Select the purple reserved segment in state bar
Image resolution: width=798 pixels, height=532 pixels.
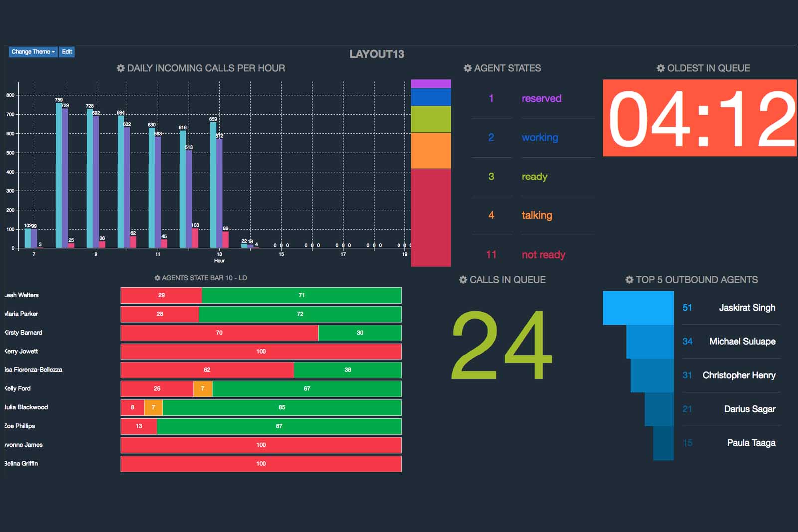pyautogui.click(x=431, y=84)
